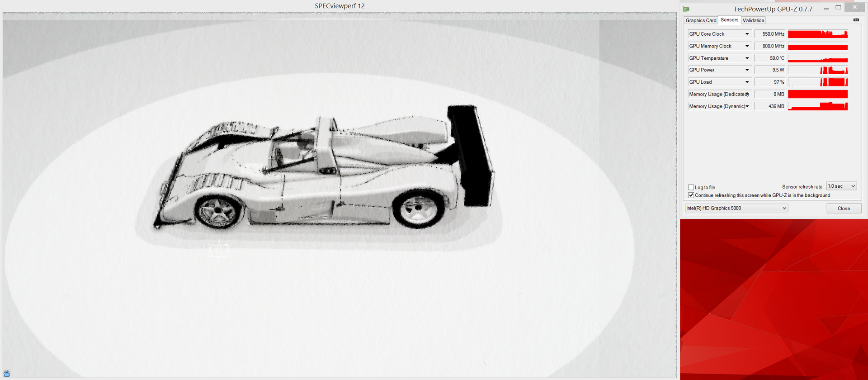
Task: Minimize the GPU-Z window
Action: click(x=826, y=9)
